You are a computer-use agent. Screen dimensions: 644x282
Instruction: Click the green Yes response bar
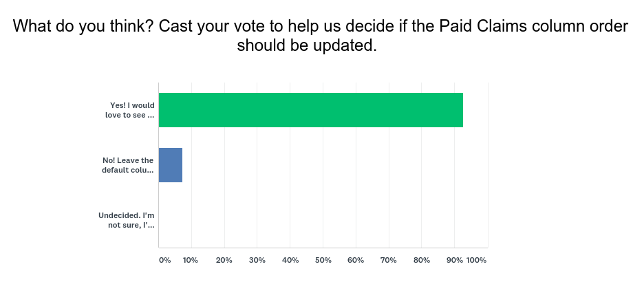(310, 110)
